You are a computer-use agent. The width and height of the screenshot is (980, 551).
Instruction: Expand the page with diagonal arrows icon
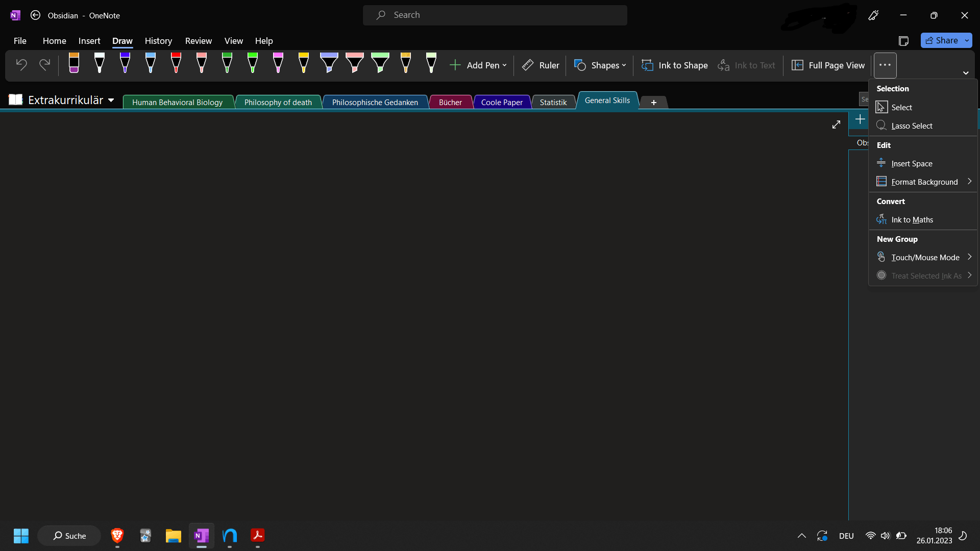[x=836, y=124]
